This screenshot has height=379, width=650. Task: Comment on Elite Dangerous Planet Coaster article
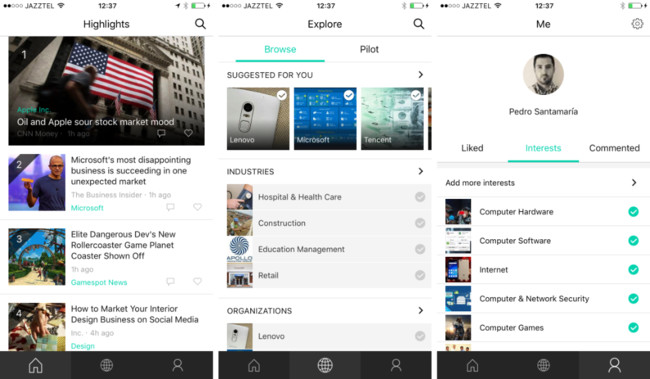coord(170,281)
